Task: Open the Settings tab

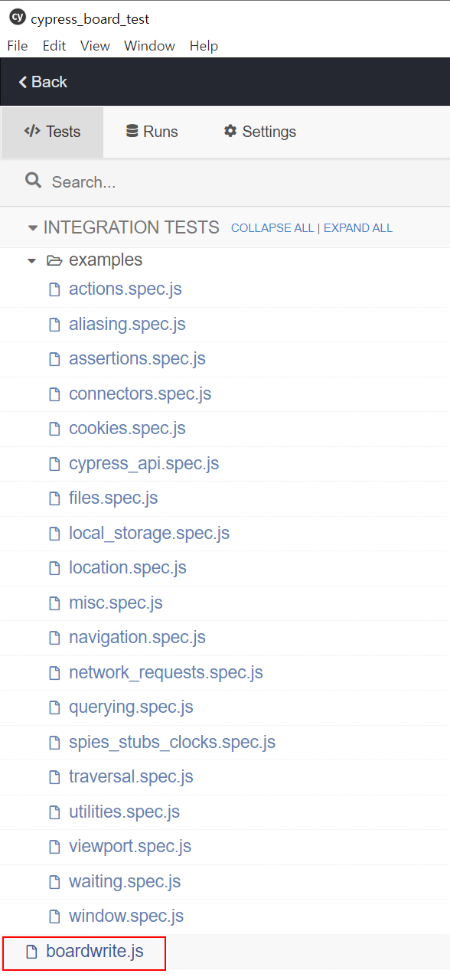Action: [x=259, y=132]
